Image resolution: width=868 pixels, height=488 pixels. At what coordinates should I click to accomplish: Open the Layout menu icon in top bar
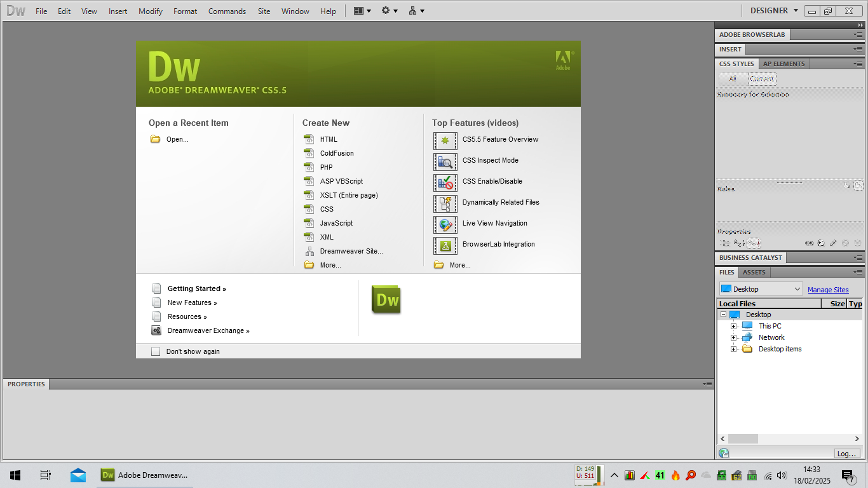(362, 11)
